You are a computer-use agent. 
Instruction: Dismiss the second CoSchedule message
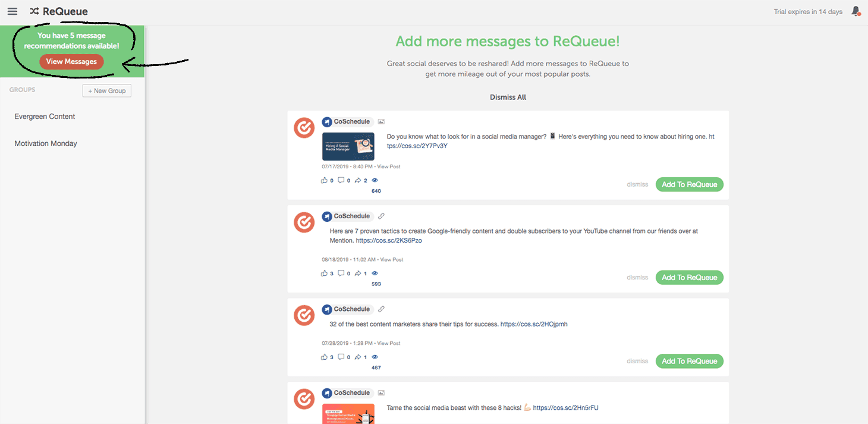click(x=637, y=277)
